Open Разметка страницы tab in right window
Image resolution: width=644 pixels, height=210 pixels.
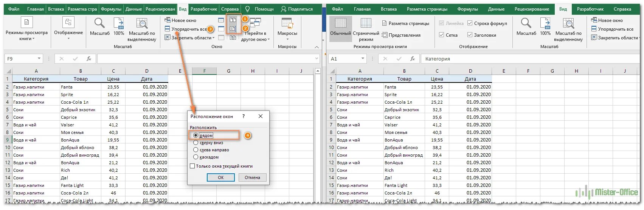pyautogui.click(x=427, y=9)
